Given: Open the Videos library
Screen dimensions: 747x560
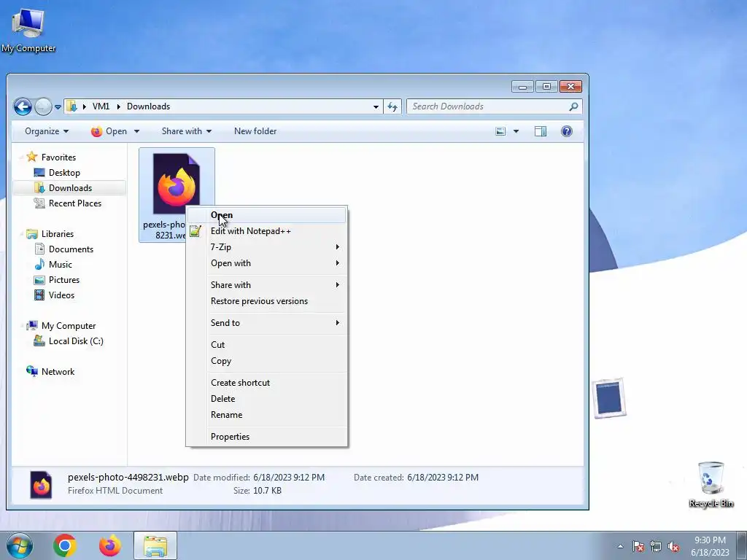Looking at the screenshot, I should [x=61, y=295].
